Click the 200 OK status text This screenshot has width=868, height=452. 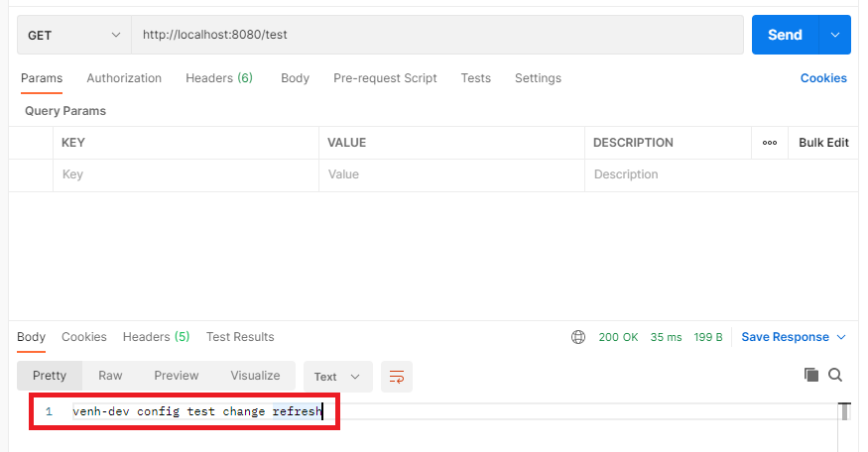(618, 337)
